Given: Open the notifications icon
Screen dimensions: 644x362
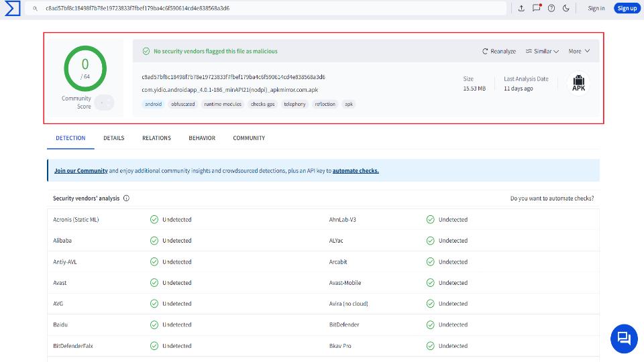Looking at the screenshot, I should click(x=537, y=8).
